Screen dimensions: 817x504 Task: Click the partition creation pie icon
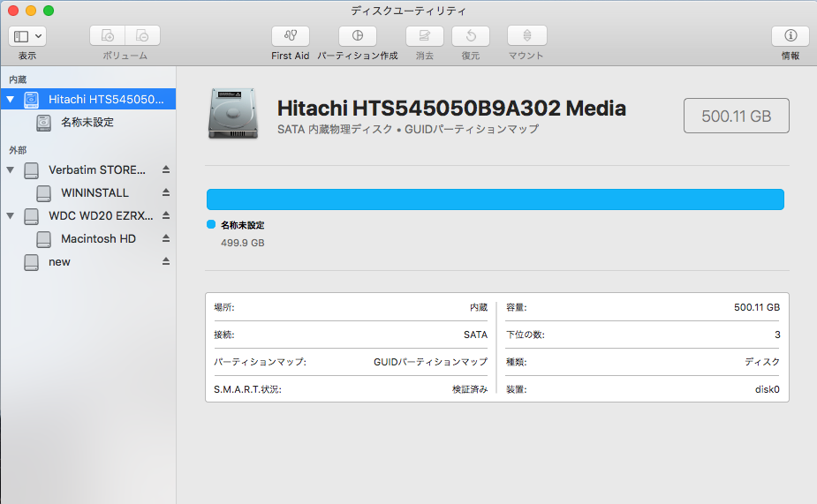click(357, 36)
